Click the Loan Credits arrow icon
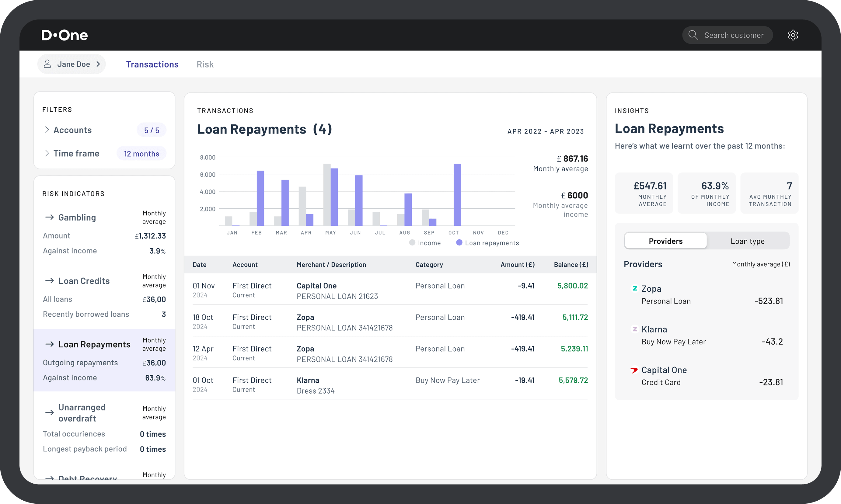 point(50,280)
